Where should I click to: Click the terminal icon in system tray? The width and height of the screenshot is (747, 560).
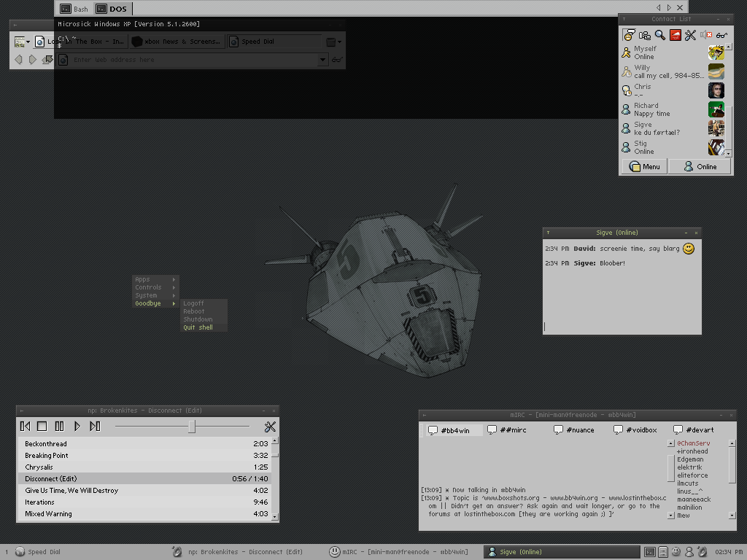click(x=650, y=552)
